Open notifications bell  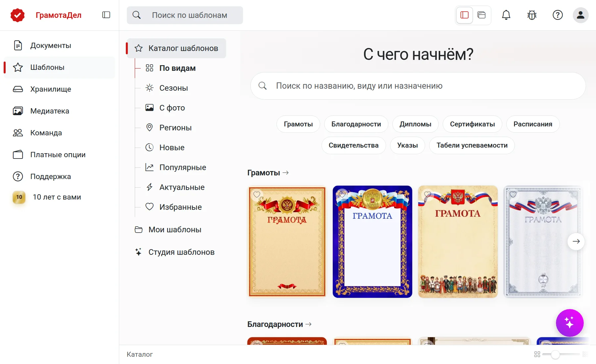[x=506, y=15]
